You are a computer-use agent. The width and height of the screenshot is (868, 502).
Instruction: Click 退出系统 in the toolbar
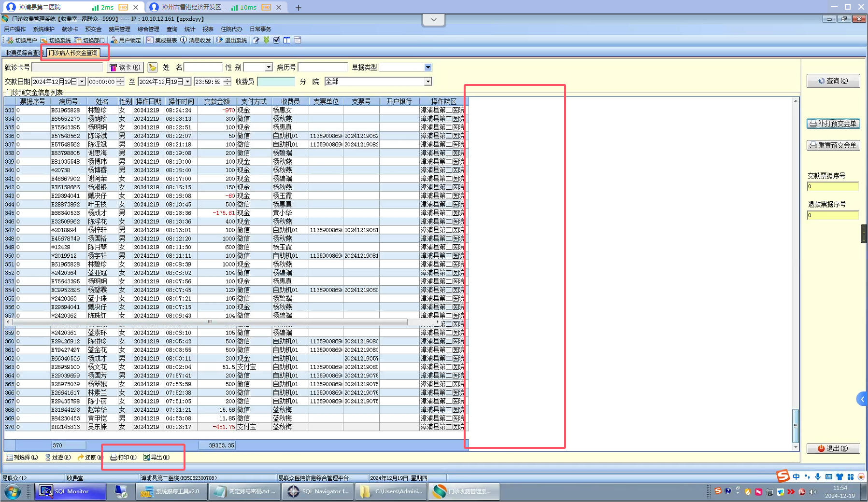coord(231,40)
